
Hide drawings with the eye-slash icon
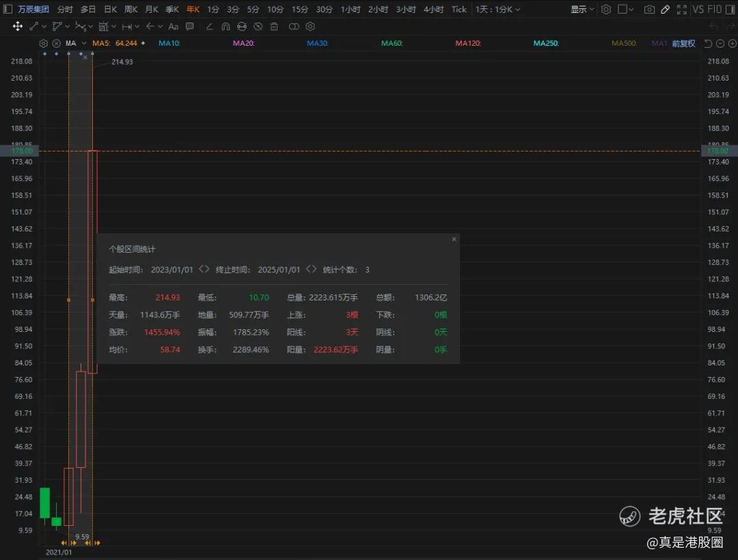click(x=258, y=27)
